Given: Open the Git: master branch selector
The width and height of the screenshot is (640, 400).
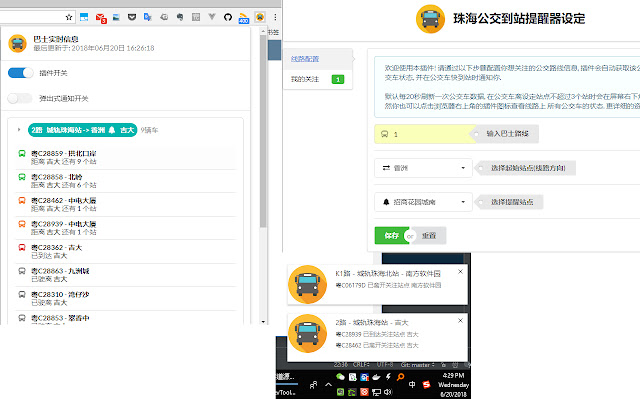Looking at the screenshot, I should click(x=418, y=364).
